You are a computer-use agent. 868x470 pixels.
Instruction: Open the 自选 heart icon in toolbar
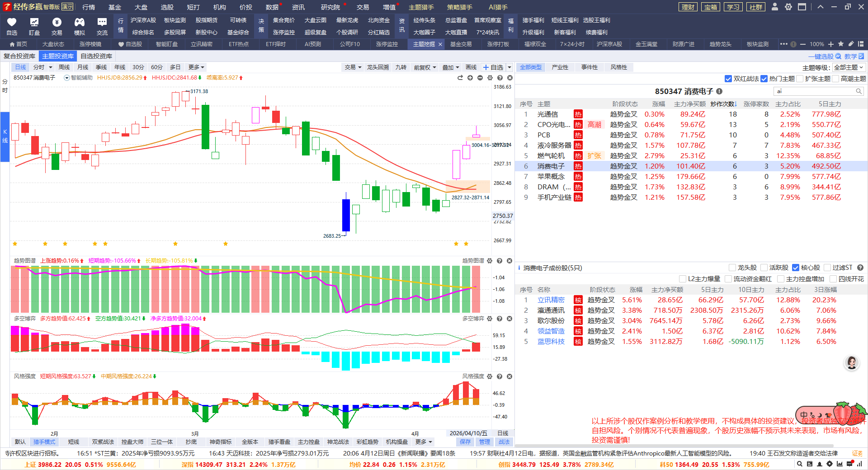pyautogui.click(x=12, y=23)
